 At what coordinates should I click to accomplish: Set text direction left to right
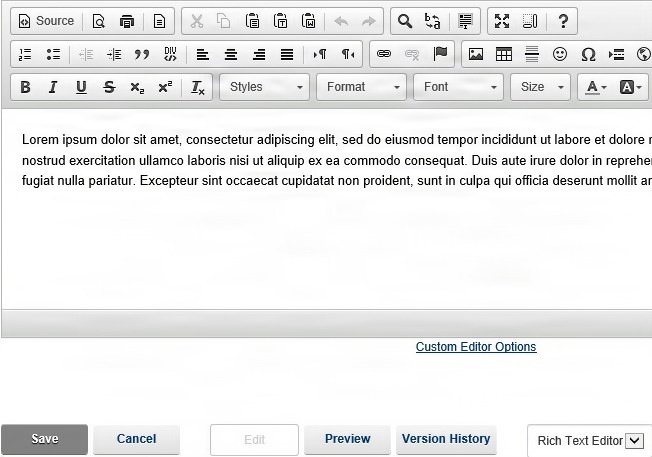tap(320, 54)
